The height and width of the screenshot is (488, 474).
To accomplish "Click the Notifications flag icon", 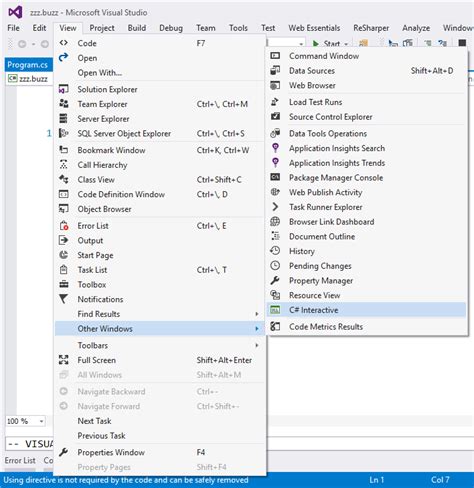I will pos(63,299).
